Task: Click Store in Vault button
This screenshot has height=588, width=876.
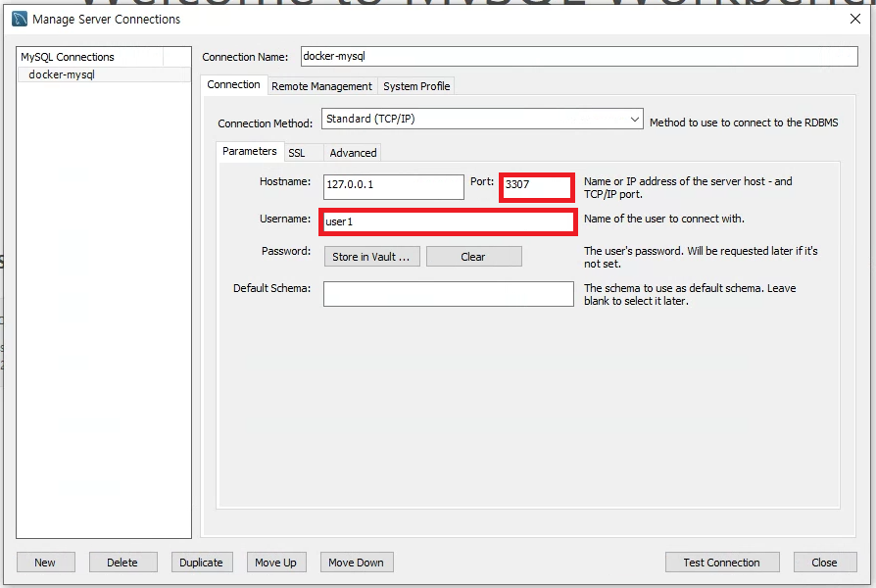Action: [371, 257]
